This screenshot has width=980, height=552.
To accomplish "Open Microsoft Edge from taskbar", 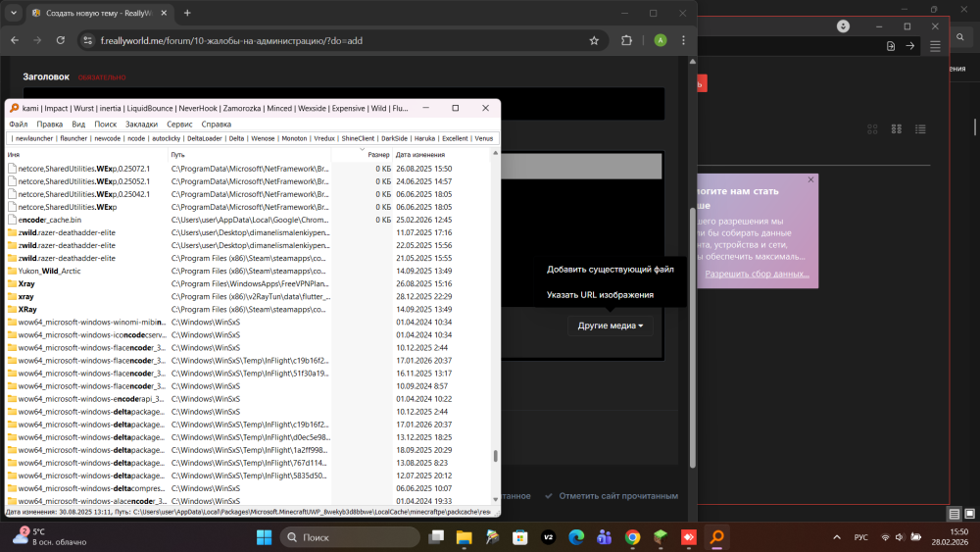I will click(576, 537).
